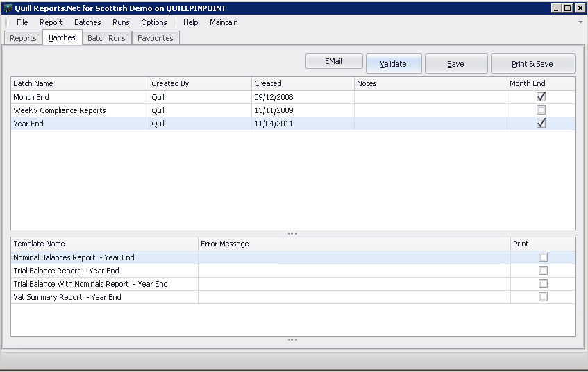The height and width of the screenshot is (372, 588).
Task: Expand the menu bar overflow arrow
Action: coord(580,22)
